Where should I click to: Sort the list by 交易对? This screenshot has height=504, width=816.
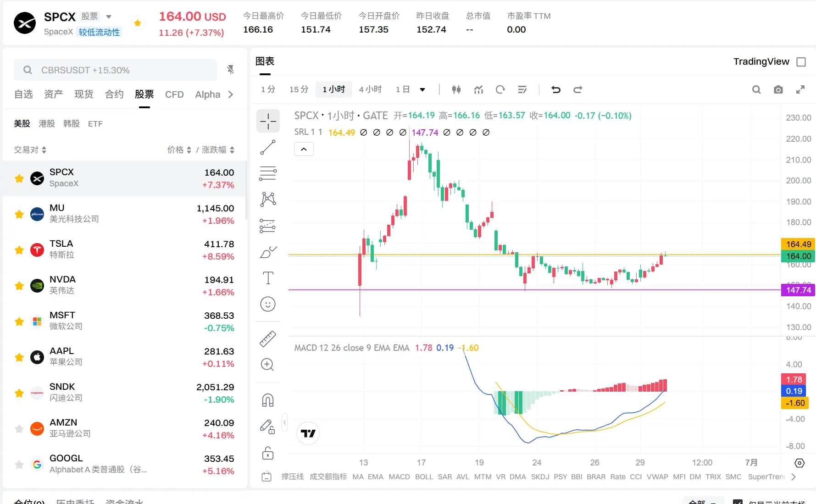tap(30, 150)
